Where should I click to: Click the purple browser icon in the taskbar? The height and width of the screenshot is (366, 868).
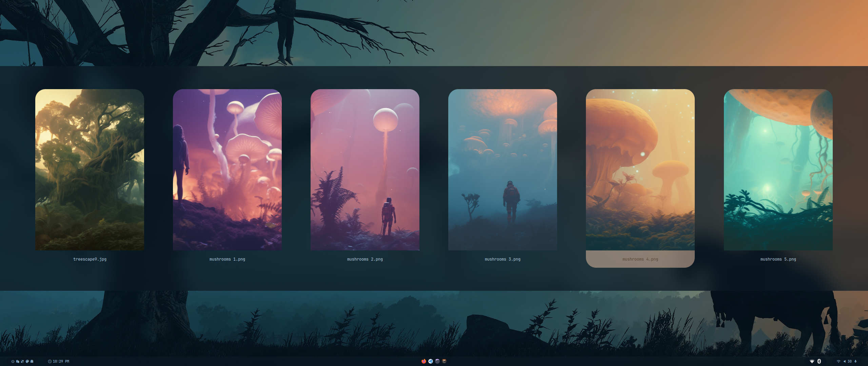pos(437,361)
